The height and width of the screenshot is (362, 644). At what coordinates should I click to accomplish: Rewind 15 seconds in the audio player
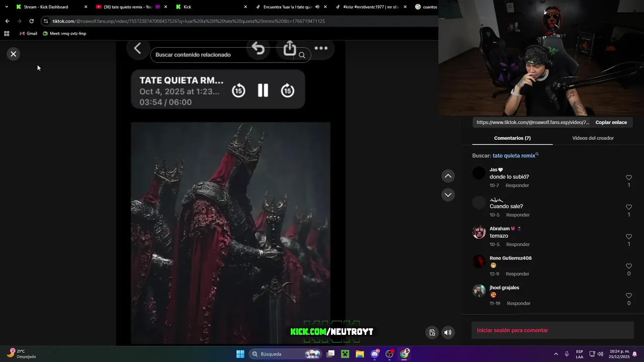pos(238,90)
